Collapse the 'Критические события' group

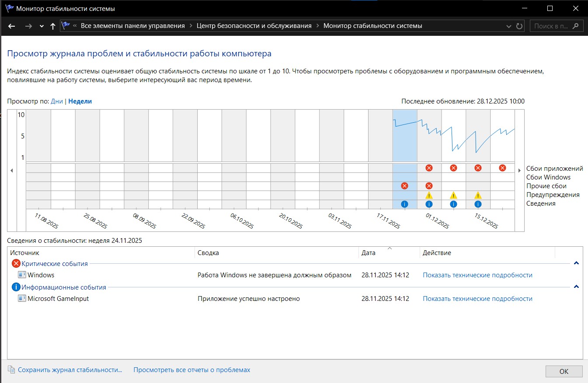tap(576, 263)
